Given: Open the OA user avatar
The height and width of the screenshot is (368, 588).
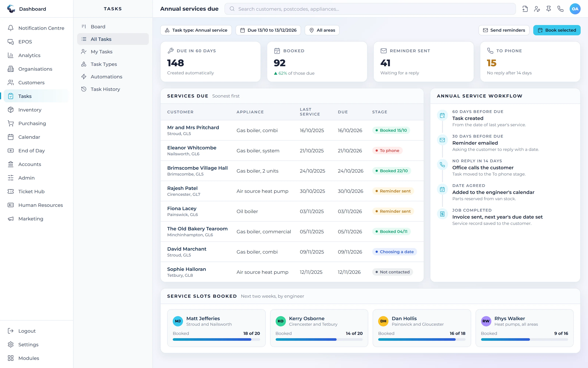Looking at the screenshot, I should pyautogui.click(x=575, y=9).
